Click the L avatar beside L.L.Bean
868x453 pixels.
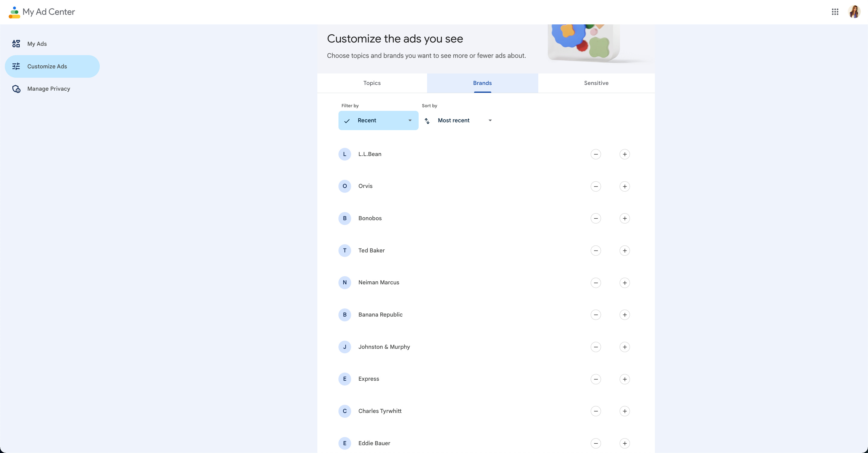tap(345, 154)
